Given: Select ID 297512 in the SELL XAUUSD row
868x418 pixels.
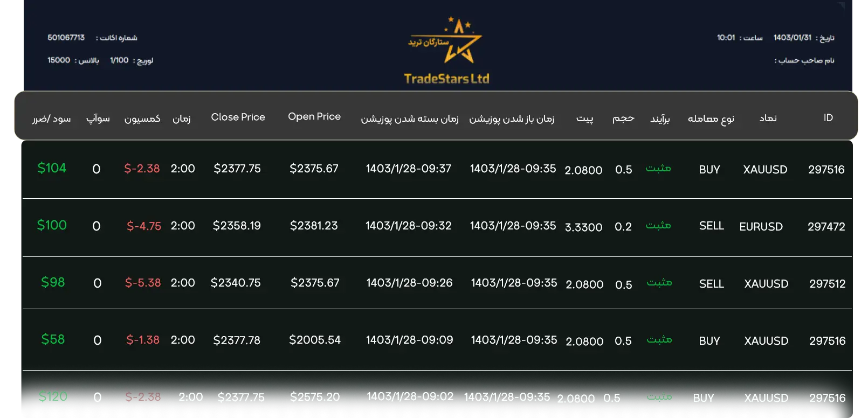Looking at the screenshot, I should click(827, 284).
